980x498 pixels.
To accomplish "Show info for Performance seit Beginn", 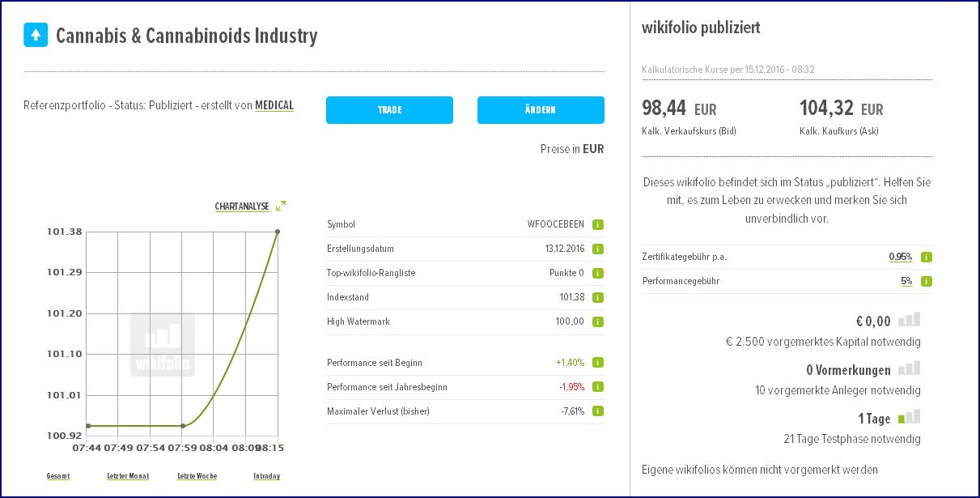I will pos(597,363).
